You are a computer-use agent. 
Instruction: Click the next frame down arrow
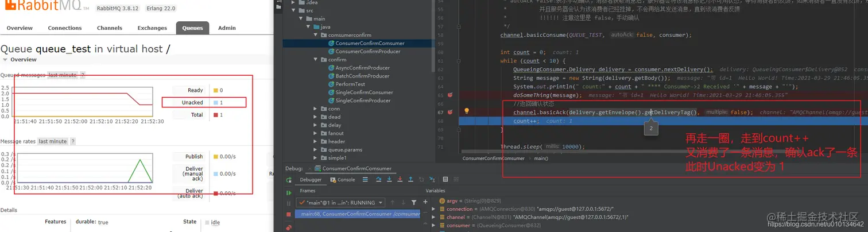(x=403, y=202)
